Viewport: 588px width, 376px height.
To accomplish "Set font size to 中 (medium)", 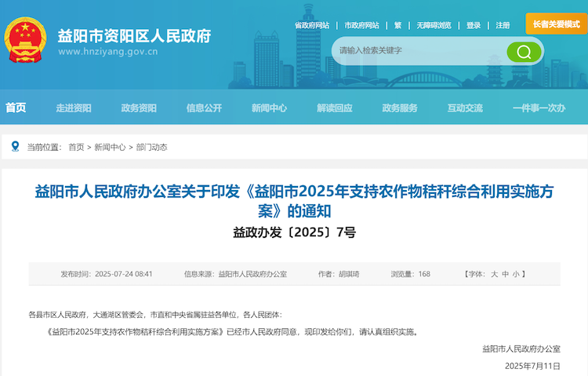I will click(x=505, y=274).
